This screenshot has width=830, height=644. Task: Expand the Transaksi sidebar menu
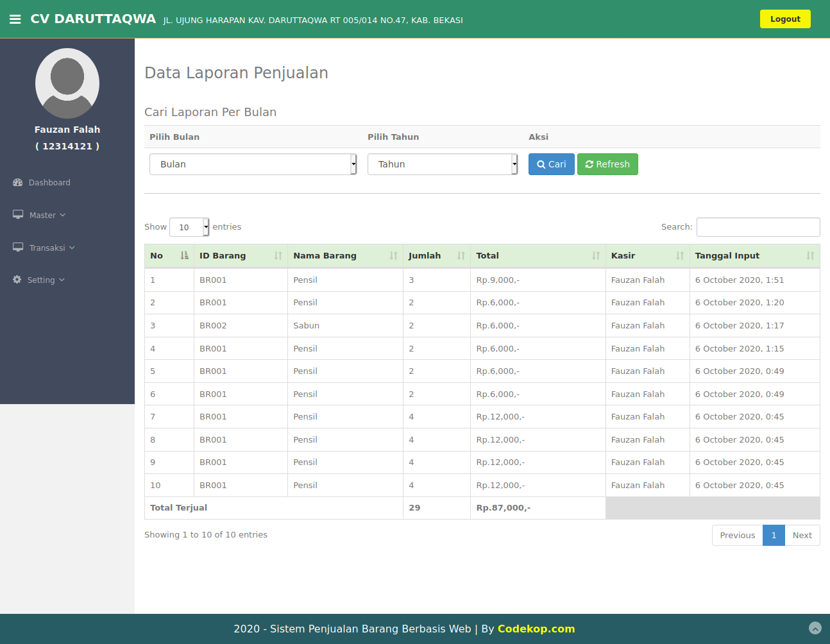44,248
